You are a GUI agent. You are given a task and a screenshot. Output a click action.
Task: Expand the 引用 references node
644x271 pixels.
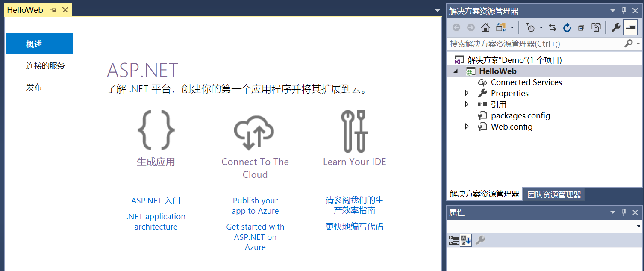(x=467, y=104)
